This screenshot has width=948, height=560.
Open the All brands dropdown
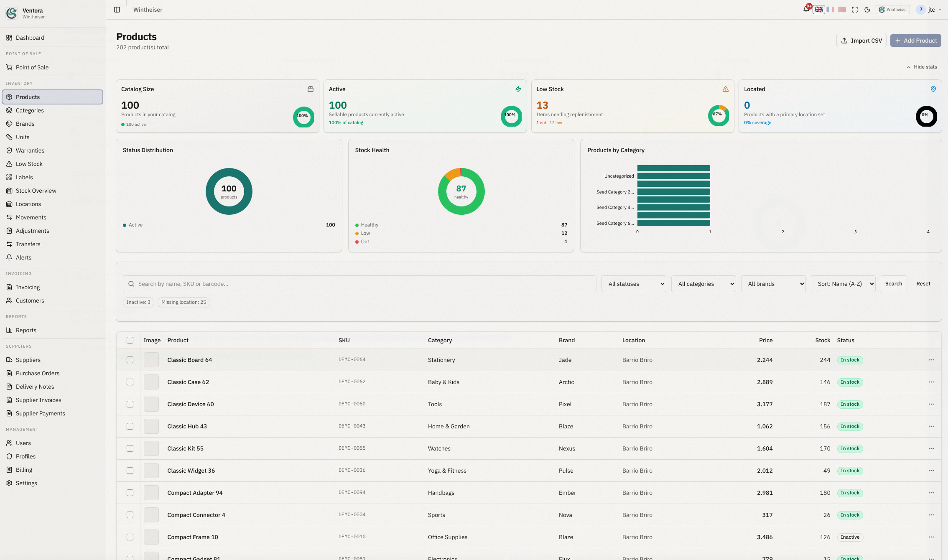(773, 283)
